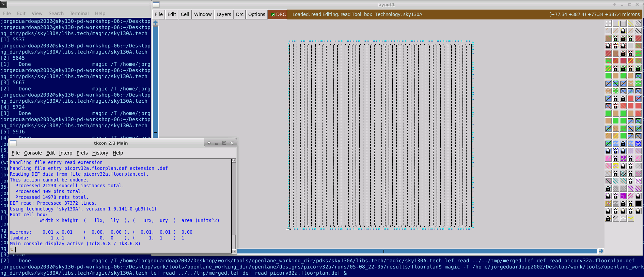Open tkcon File menu

(16, 153)
